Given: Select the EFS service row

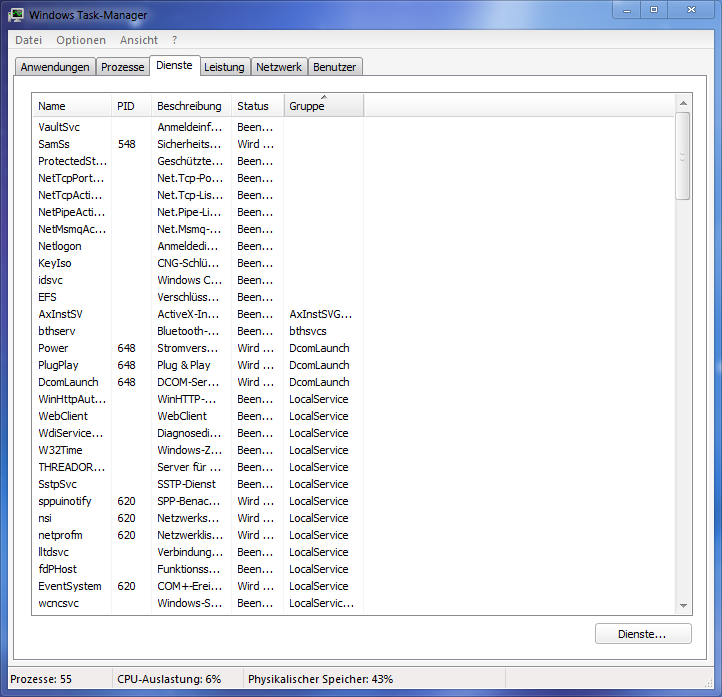Looking at the screenshot, I should pyautogui.click(x=198, y=297).
